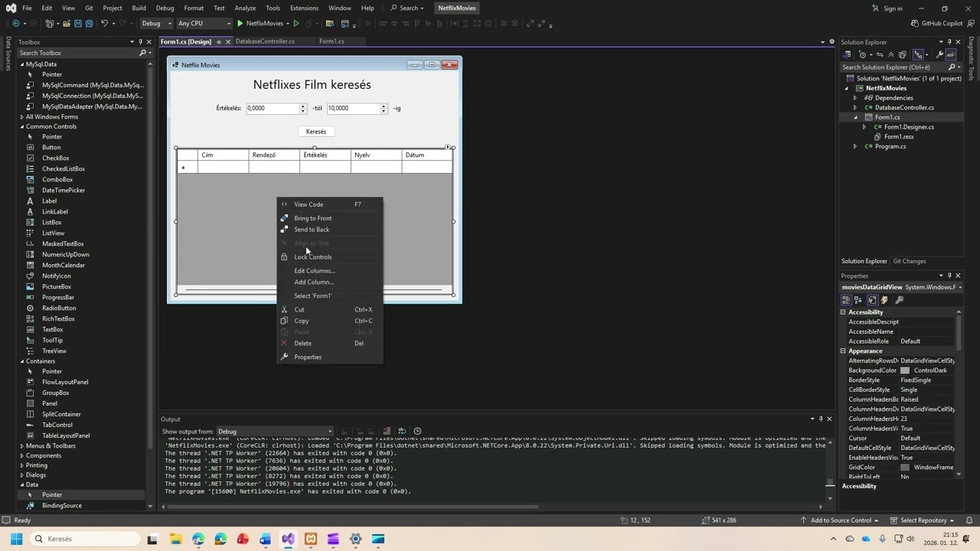This screenshot has height=551, width=980.
Task: Close the Form1.cs [Design] tab
Action: [x=227, y=41]
